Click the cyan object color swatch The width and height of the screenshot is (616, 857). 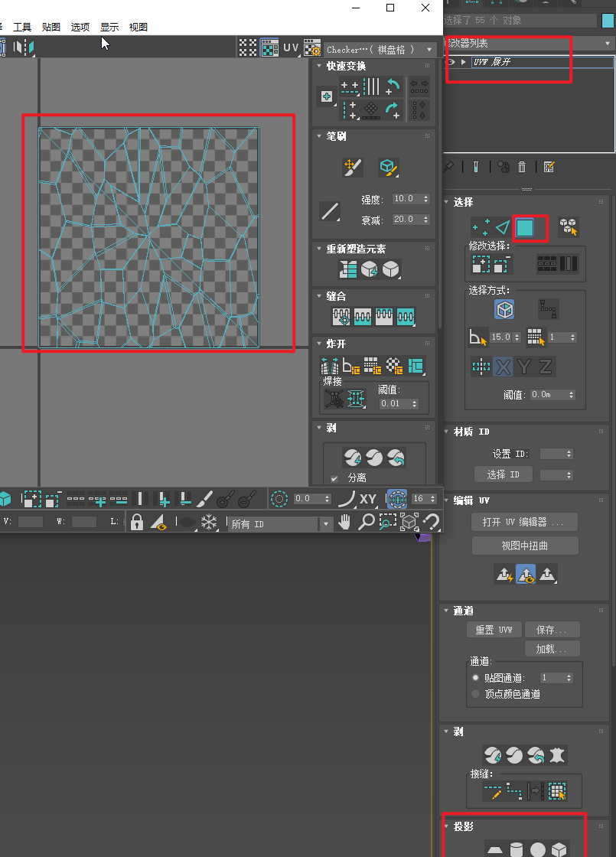coord(608,20)
